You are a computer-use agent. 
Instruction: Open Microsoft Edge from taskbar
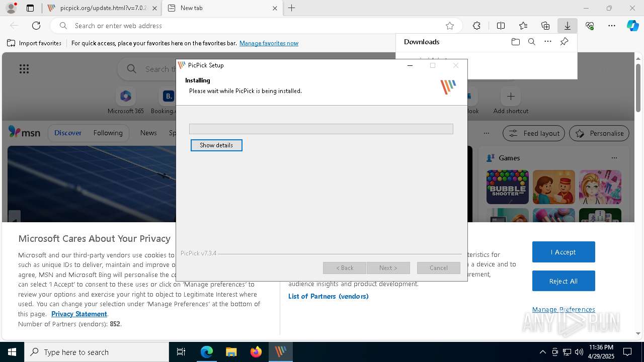[207, 352]
